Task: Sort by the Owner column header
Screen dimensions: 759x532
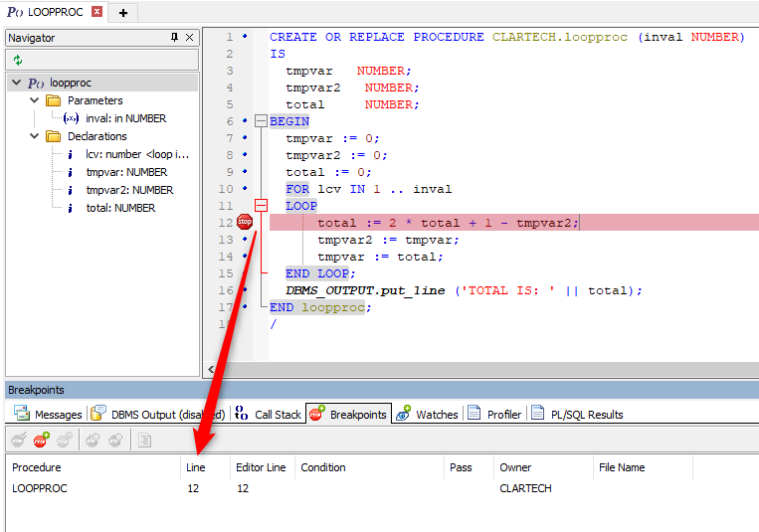Action: 543,467
